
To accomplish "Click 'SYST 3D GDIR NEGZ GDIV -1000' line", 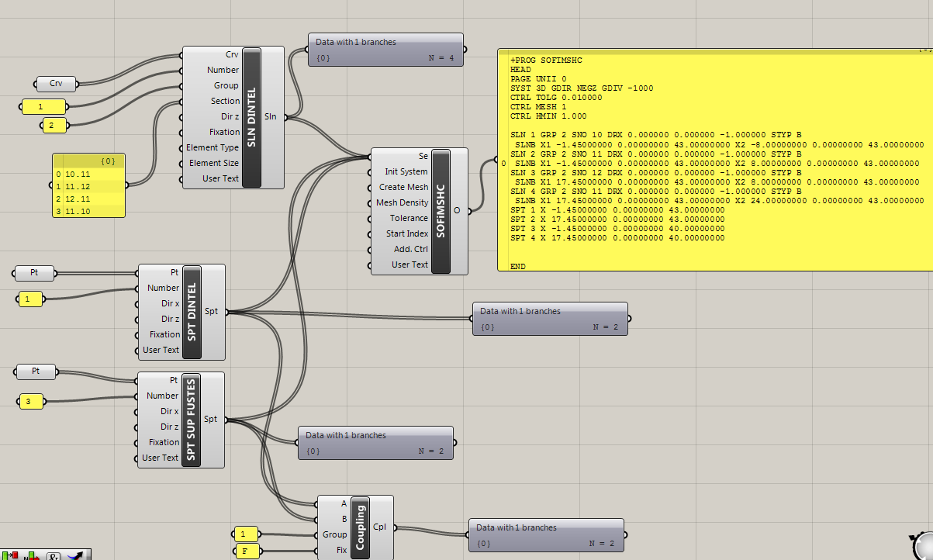I will tap(582, 88).
